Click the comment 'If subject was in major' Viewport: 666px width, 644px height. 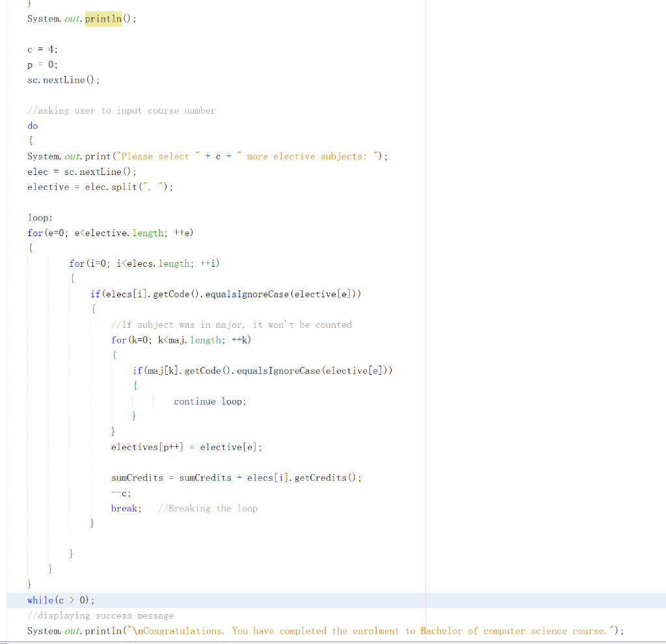232,325
